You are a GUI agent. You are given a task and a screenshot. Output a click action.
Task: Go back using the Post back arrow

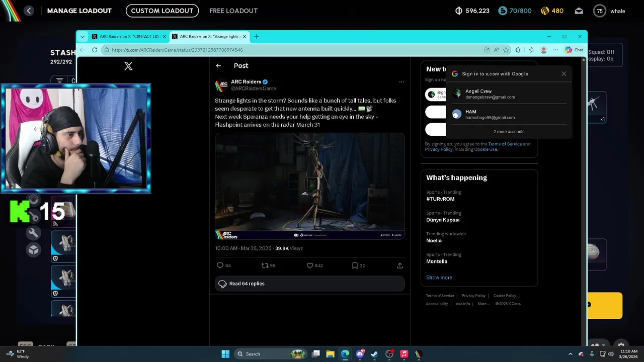coord(218,66)
